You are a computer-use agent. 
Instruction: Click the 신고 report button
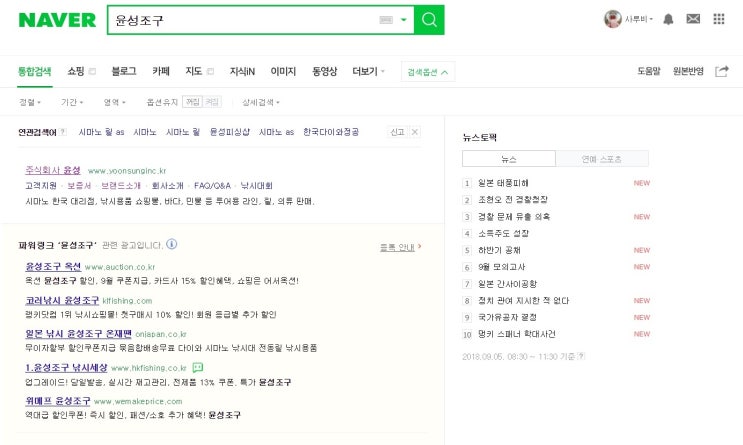pos(397,132)
